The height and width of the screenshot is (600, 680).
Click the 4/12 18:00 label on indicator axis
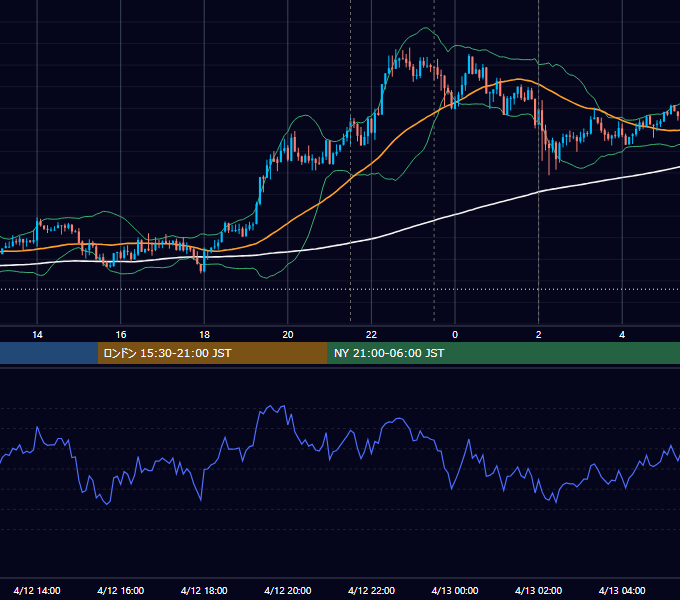[x=204, y=590]
